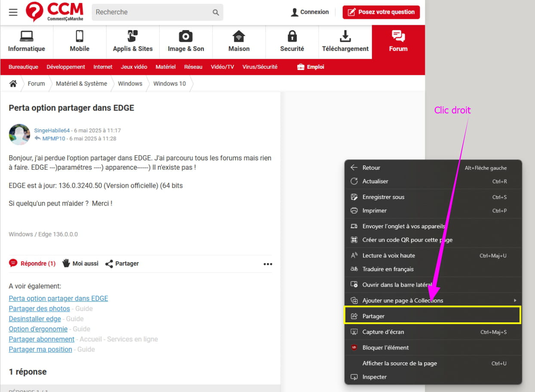Viewport: 535px width, 392px height.
Task: Open the Emploi link with briefcase
Action: point(311,67)
